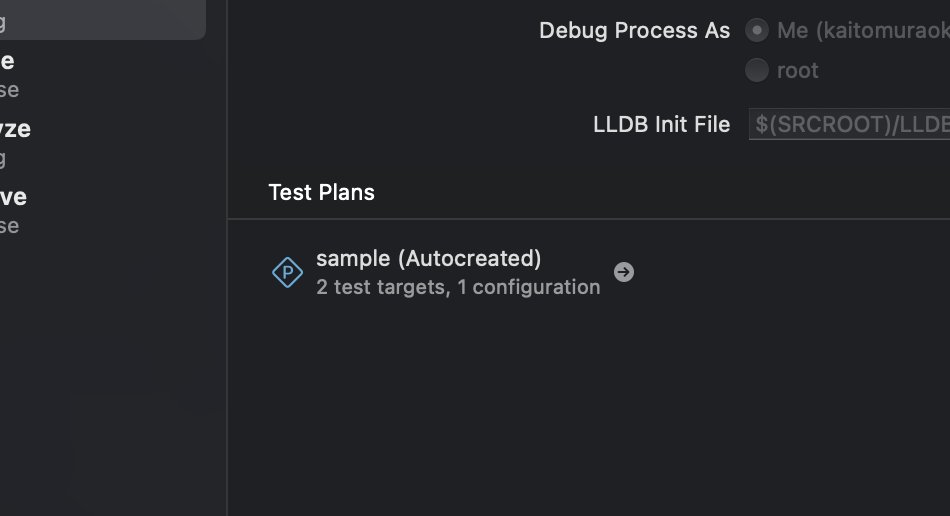Screen dimensions: 950x516
Task: Click the Debug Process As label
Action: pyautogui.click(x=634, y=30)
